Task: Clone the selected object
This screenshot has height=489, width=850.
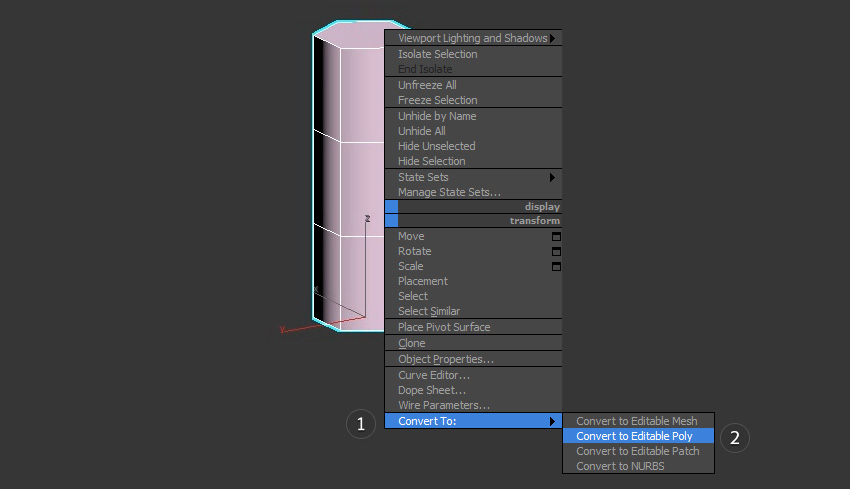Action: tap(411, 343)
